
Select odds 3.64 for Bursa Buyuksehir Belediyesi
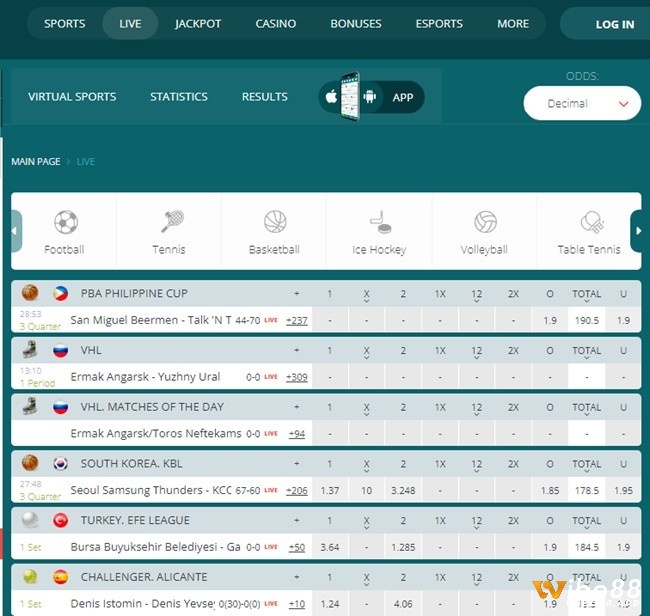pos(330,547)
